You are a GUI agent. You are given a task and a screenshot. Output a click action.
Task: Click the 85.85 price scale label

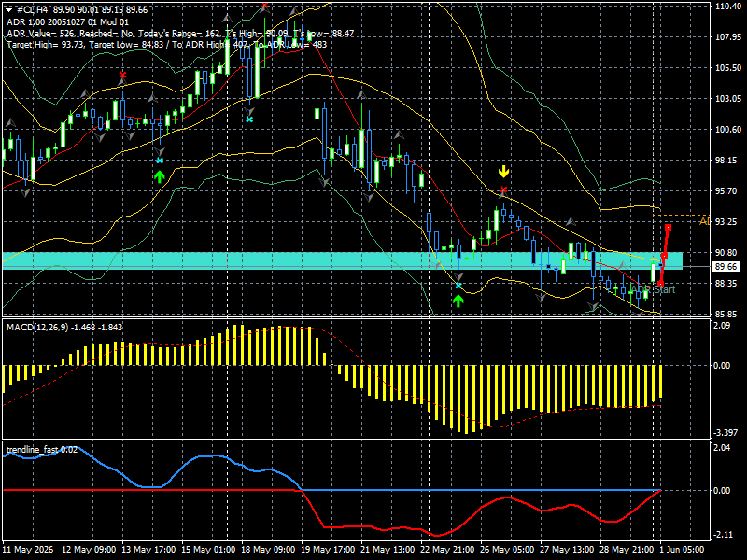[x=728, y=315]
